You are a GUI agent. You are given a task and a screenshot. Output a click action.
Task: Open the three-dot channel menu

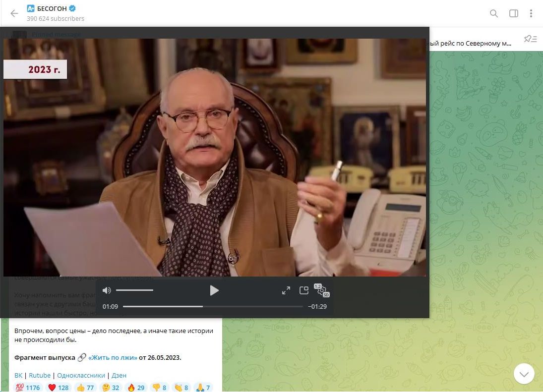[531, 13]
